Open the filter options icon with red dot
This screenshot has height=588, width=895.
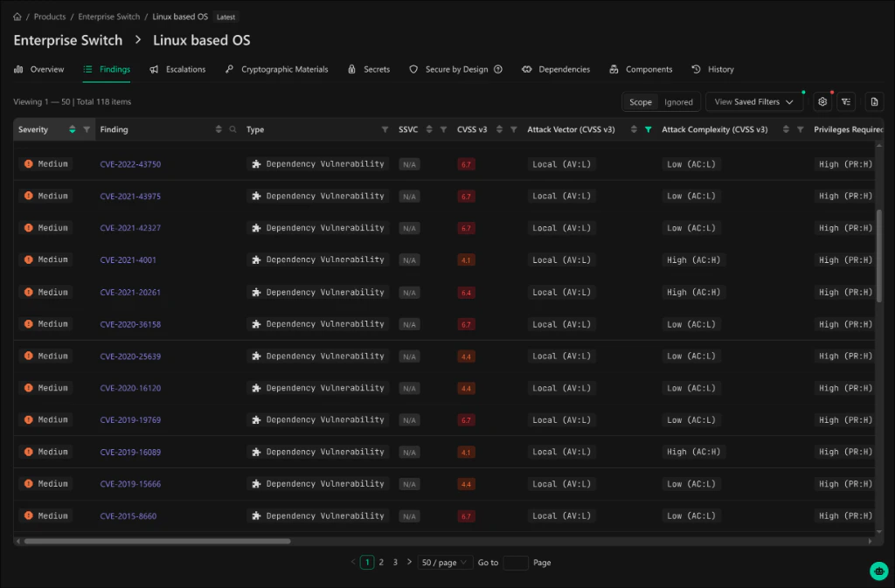coord(847,101)
